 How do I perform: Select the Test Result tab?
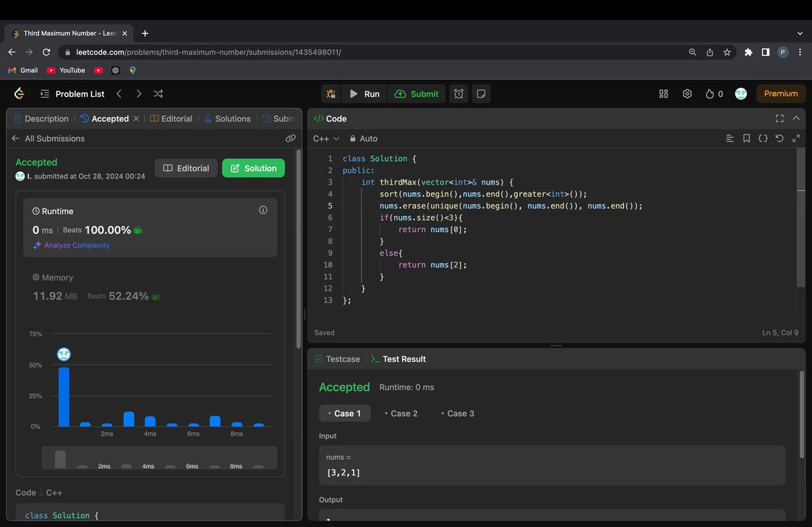click(x=399, y=359)
